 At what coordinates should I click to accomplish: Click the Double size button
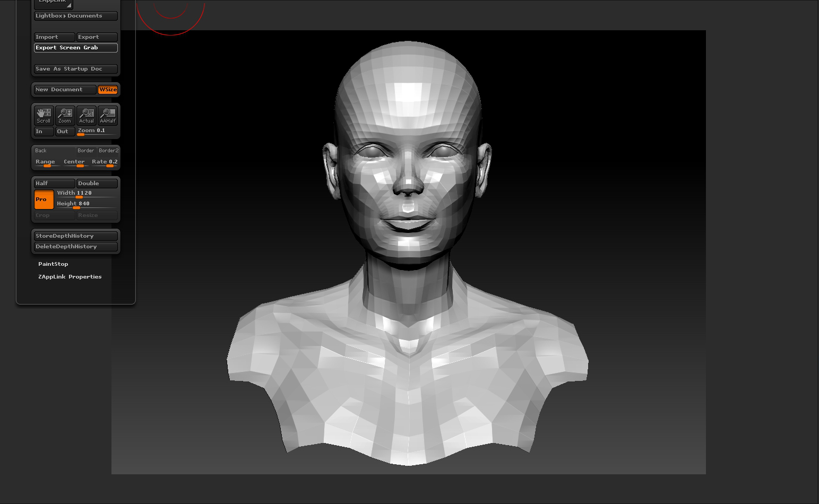97,184
